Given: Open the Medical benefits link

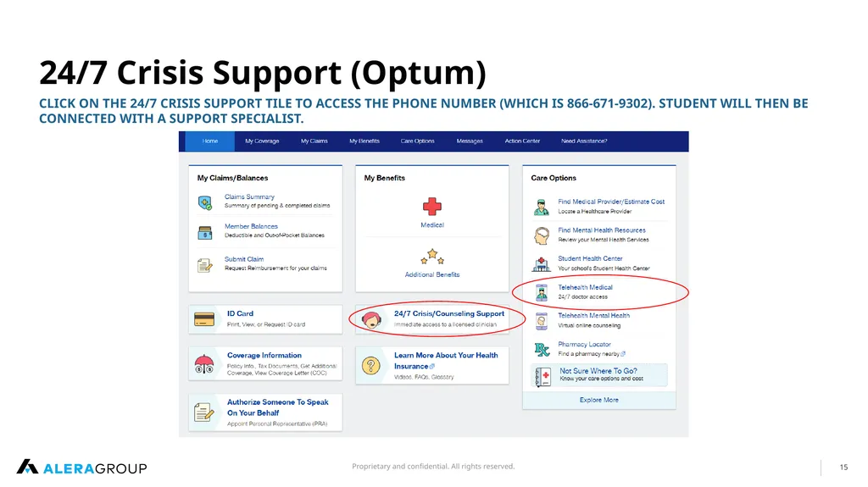Looking at the screenshot, I should click(432, 225).
